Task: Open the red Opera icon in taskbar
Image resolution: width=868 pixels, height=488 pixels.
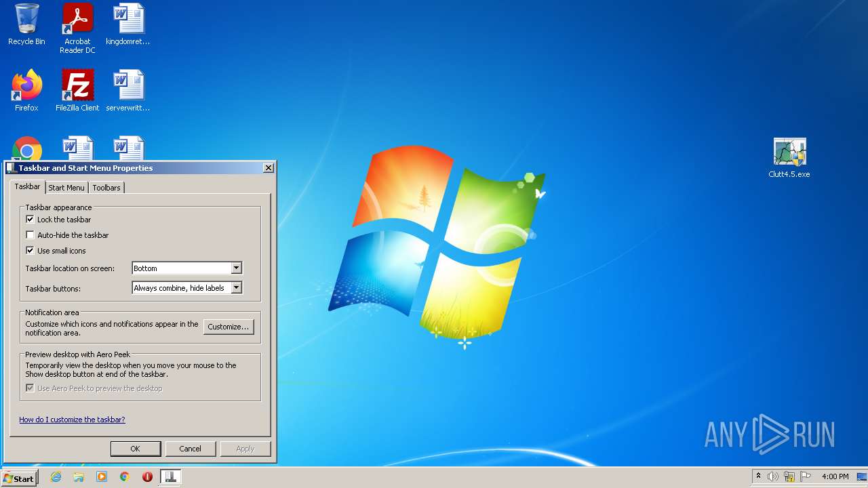Action: tap(147, 477)
